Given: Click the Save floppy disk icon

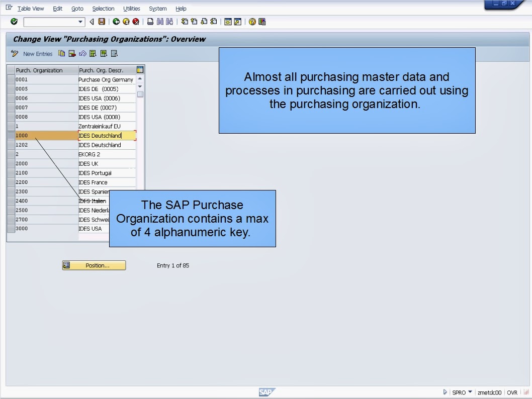Looking at the screenshot, I should [x=102, y=22].
